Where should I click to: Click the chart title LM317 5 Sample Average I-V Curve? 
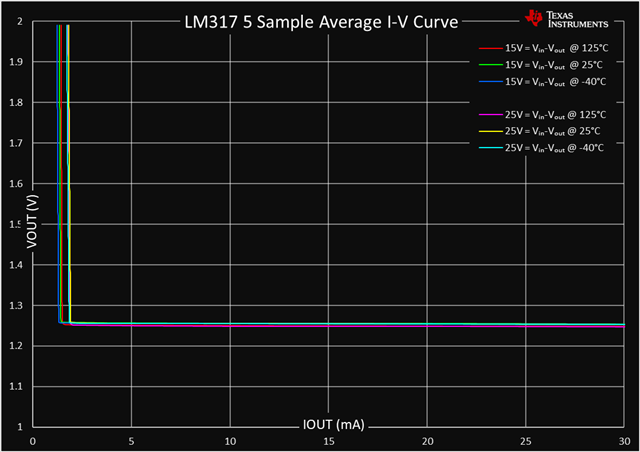click(321, 22)
